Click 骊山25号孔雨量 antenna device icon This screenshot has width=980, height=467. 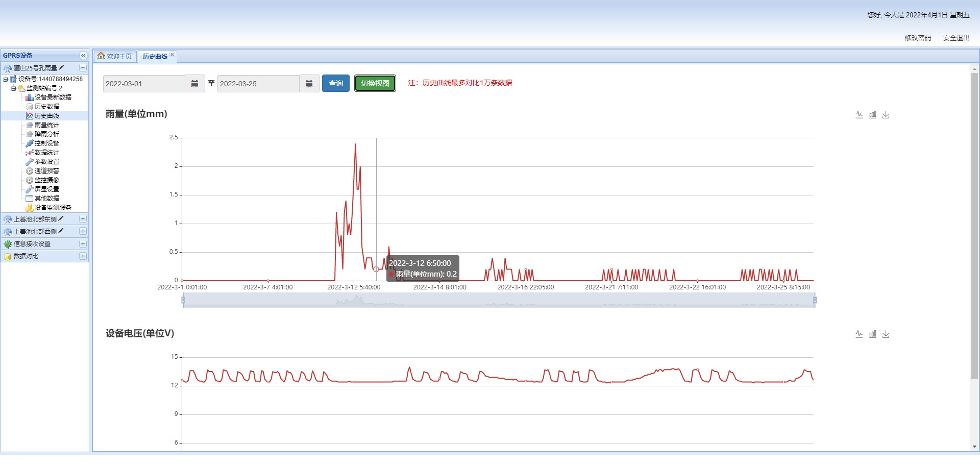(8, 68)
